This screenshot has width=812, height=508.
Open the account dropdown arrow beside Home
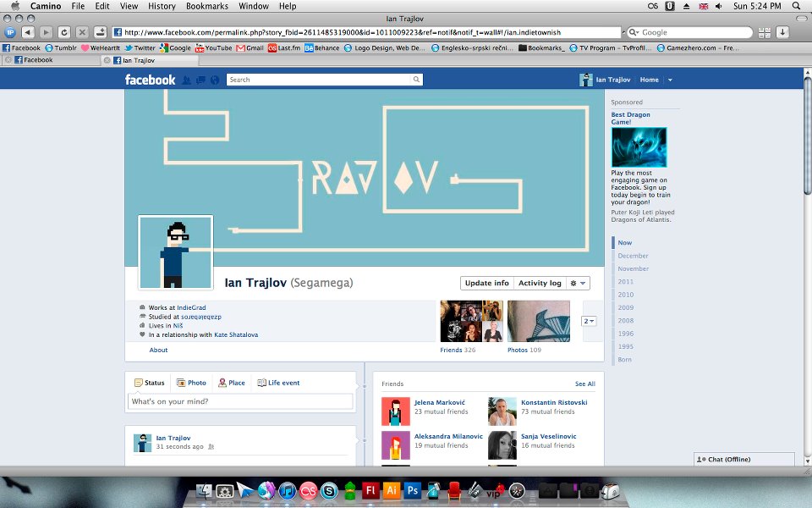[670, 80]
